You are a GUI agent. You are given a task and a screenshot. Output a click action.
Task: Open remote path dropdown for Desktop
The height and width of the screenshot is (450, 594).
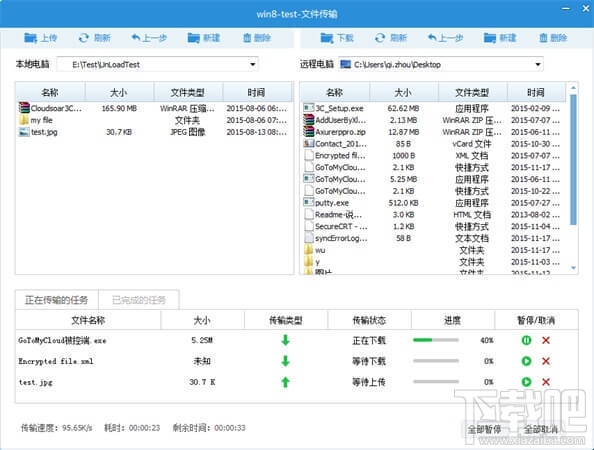538,64
